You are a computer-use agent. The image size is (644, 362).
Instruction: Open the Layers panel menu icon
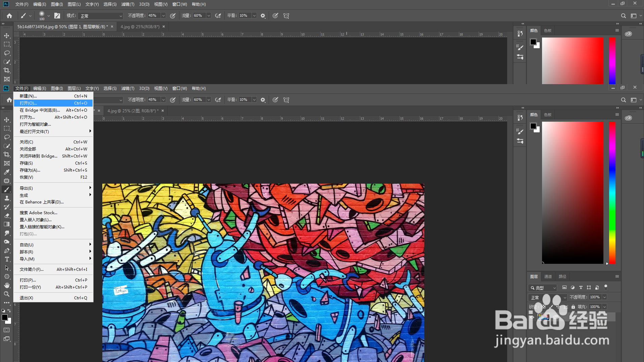coord(617,277)
